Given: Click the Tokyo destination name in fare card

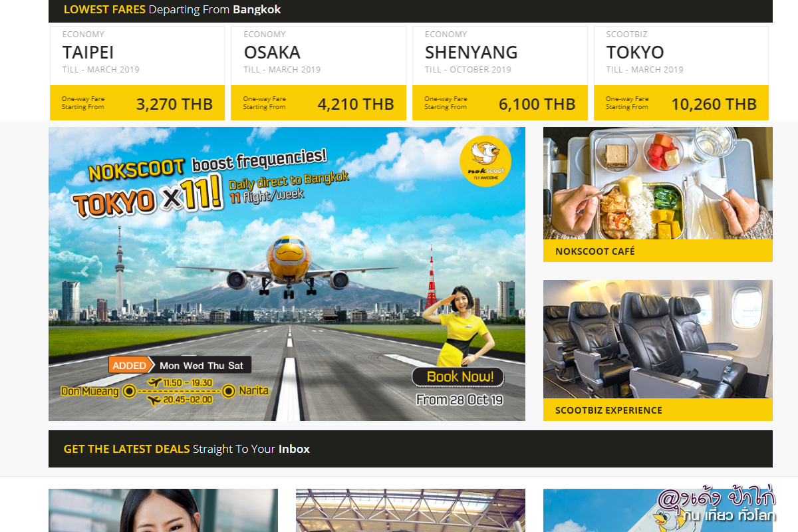Looking at the screenshot, I should pos(635,53).
